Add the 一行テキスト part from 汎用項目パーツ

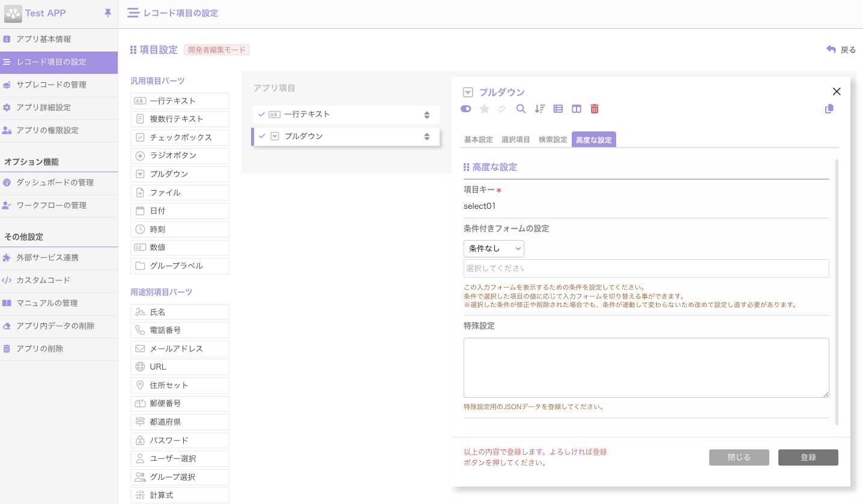tap(180, 101)
